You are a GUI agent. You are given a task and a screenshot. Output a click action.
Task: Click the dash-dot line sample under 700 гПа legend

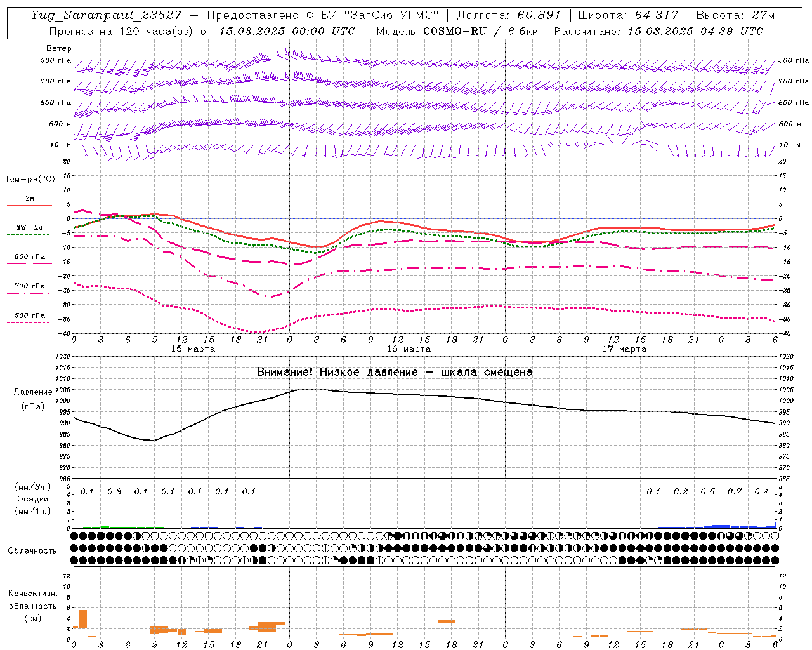(x=28, y=294)
